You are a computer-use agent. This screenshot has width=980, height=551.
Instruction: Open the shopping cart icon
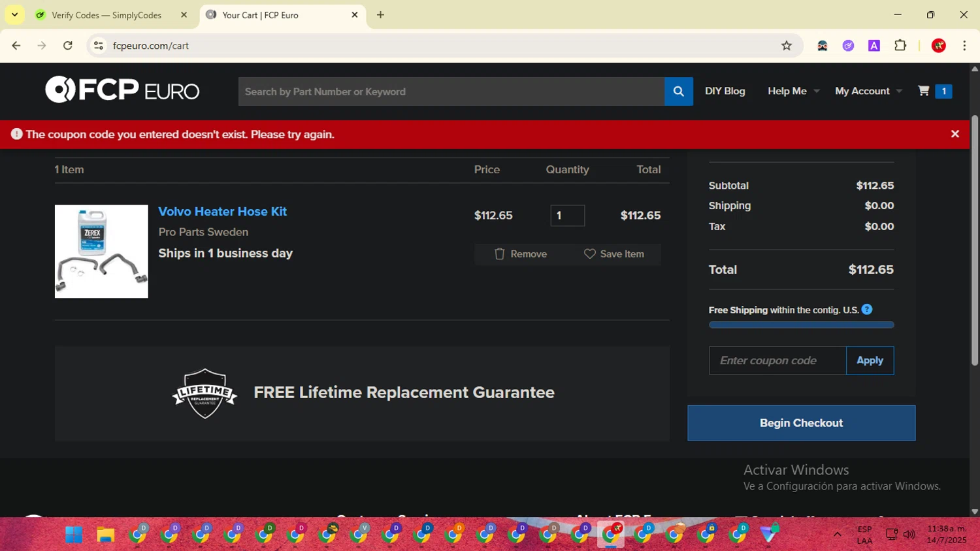(924, 91)
